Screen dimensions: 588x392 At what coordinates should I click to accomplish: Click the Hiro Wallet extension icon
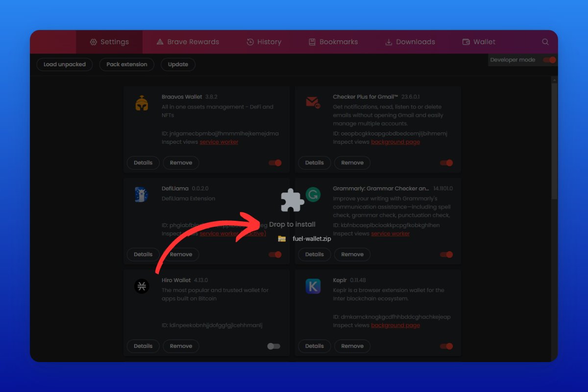142,287
